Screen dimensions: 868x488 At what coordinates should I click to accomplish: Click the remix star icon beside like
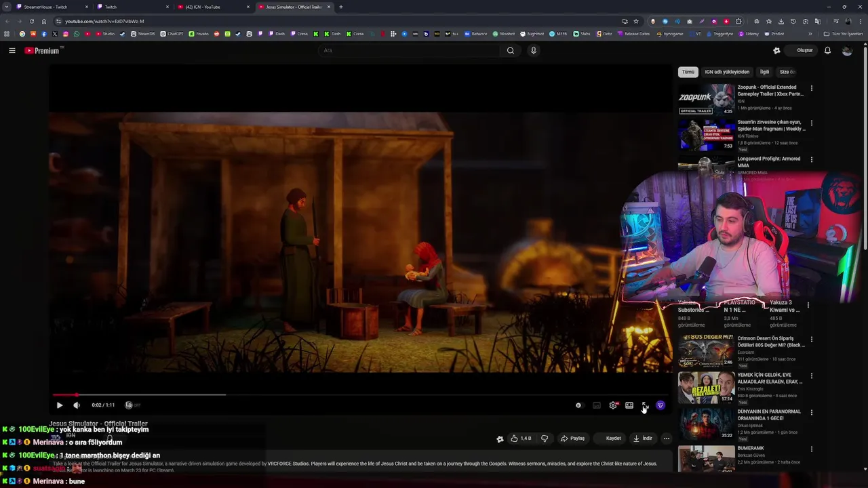pos(500,439)
